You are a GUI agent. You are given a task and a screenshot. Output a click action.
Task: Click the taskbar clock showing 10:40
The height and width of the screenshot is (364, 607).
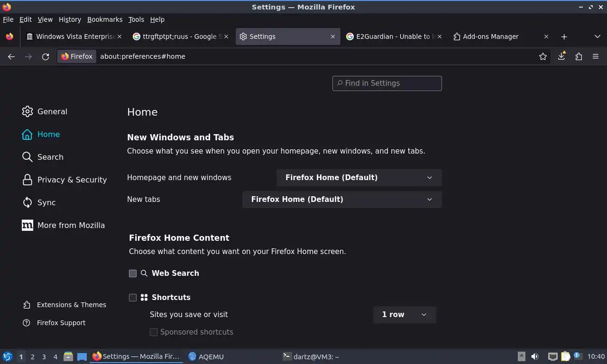coord(596,356)
